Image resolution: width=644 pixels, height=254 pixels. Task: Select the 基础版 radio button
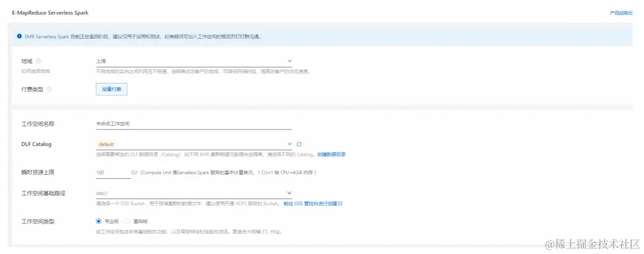(128, 221)
